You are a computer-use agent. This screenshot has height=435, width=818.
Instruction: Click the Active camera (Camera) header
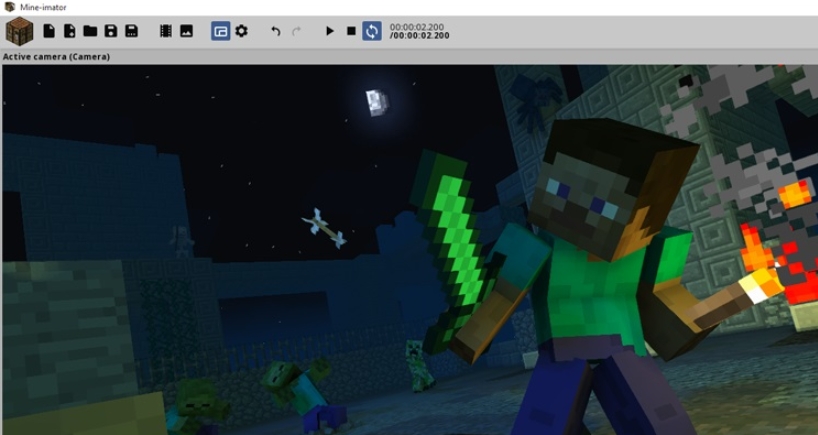[56, 57]
